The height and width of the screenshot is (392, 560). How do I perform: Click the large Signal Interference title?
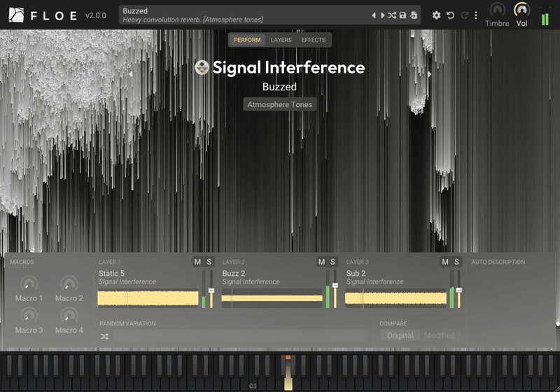(x=288, y=67)
